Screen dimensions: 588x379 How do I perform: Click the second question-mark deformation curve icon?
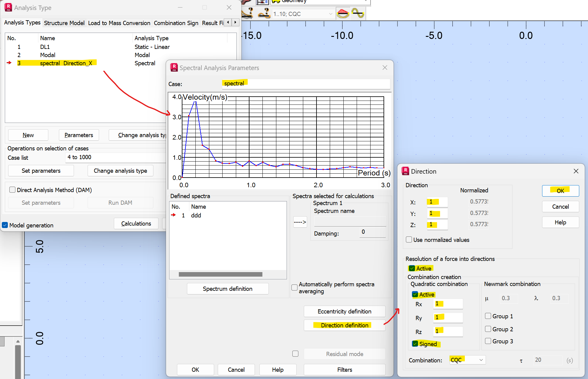pyautogui.click(x=264, y=13)
